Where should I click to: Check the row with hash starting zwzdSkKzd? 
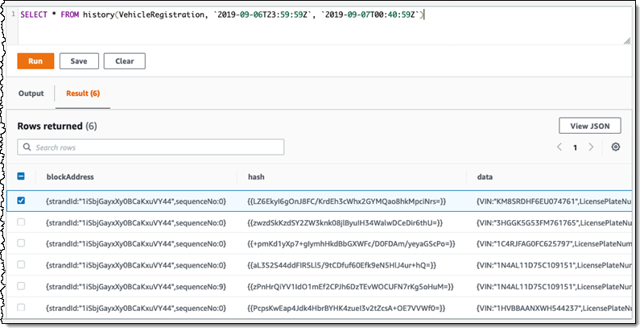(21, 222)
